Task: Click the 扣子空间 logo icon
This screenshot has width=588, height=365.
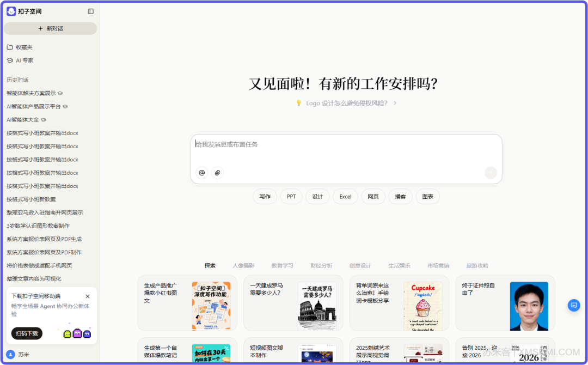Action: (11, 11)
